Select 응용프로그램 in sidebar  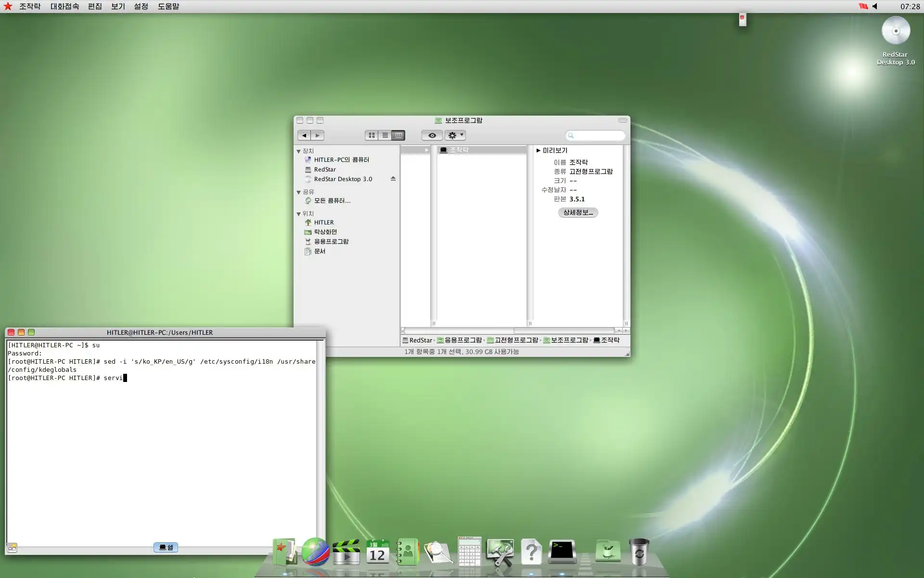click(x=331, y=241)
